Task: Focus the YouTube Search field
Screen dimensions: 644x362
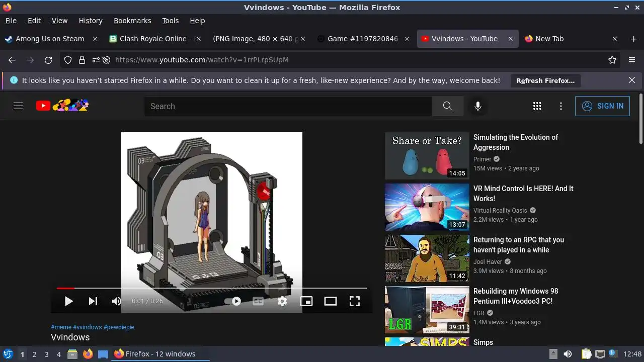Action: click(x=288, y=106)
